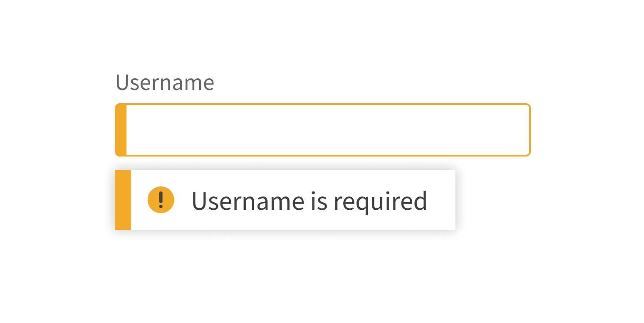Tap the circular alert icon beside the message

[161, 200]
